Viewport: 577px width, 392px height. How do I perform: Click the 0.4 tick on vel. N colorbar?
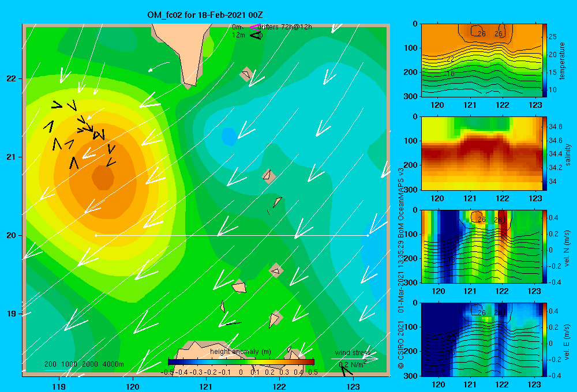tap(554, 218)
